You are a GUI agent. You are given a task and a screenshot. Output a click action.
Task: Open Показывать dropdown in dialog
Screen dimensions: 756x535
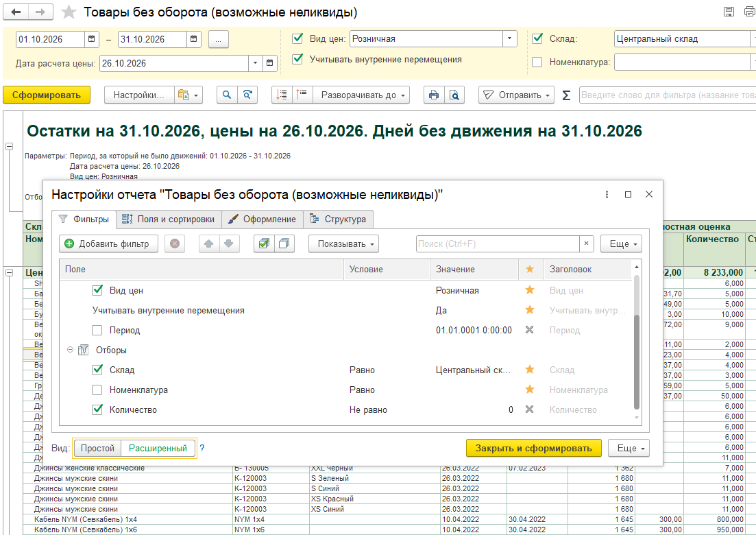click(344, 244)
